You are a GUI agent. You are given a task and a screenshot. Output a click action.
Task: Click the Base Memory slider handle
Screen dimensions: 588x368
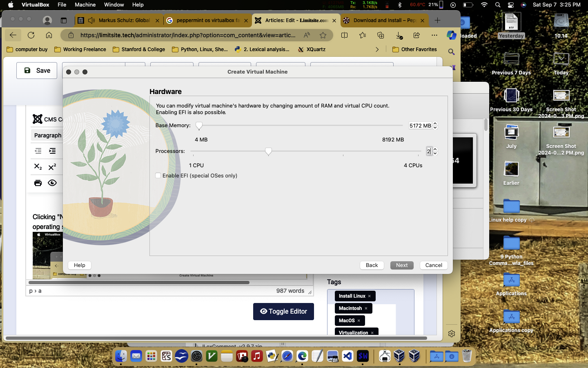[199, 126]
